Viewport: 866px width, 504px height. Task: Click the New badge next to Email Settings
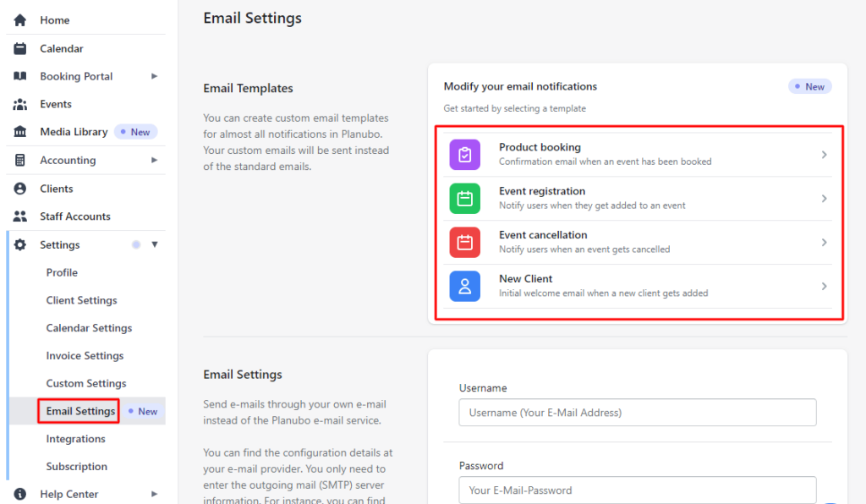pos(144,411)
